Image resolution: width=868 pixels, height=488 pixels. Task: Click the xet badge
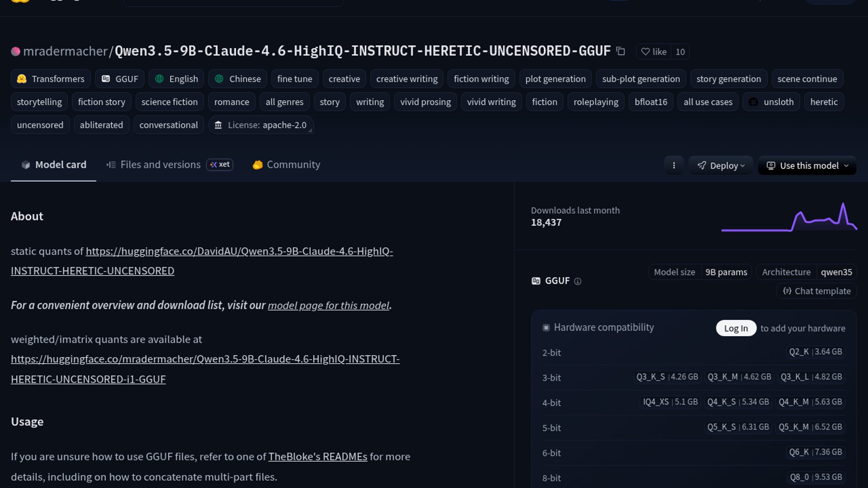click(x=220, y=164)
